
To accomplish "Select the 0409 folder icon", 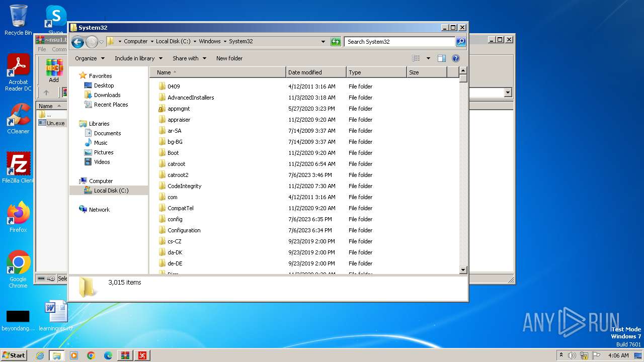I will (x=162, y=86).
